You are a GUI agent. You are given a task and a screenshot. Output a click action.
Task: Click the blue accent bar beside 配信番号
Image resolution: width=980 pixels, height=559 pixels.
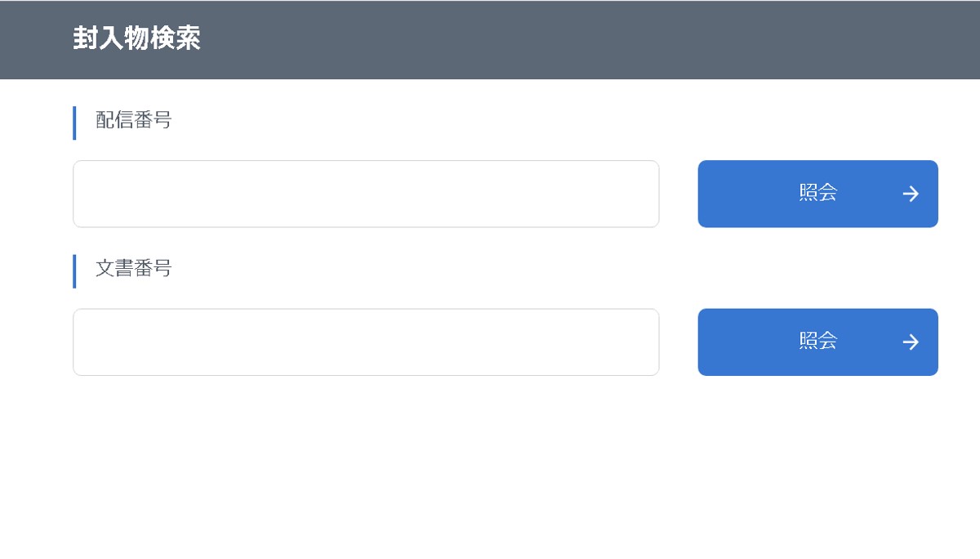pos(74,123)
